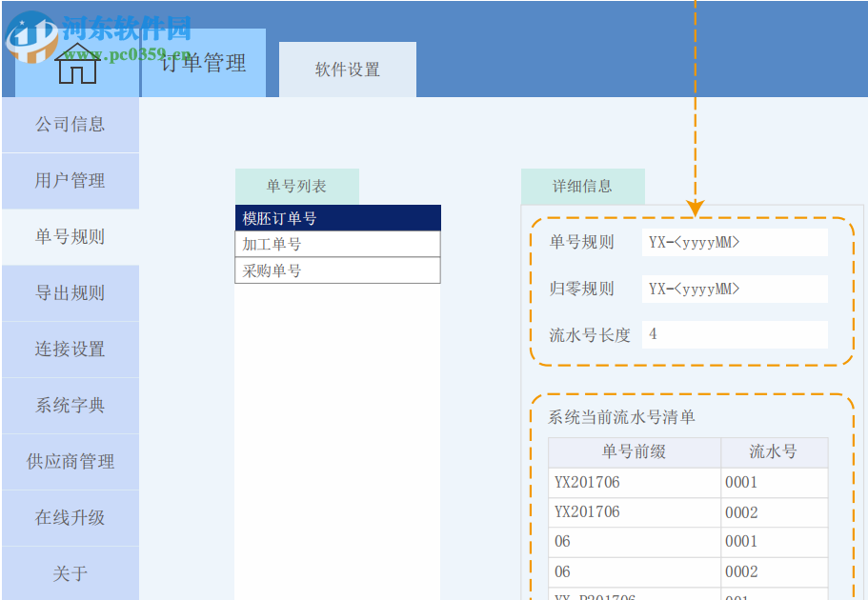868x600 pixels.
Task: Switch to the 软件设置 tab
Action: pos(347,69)
